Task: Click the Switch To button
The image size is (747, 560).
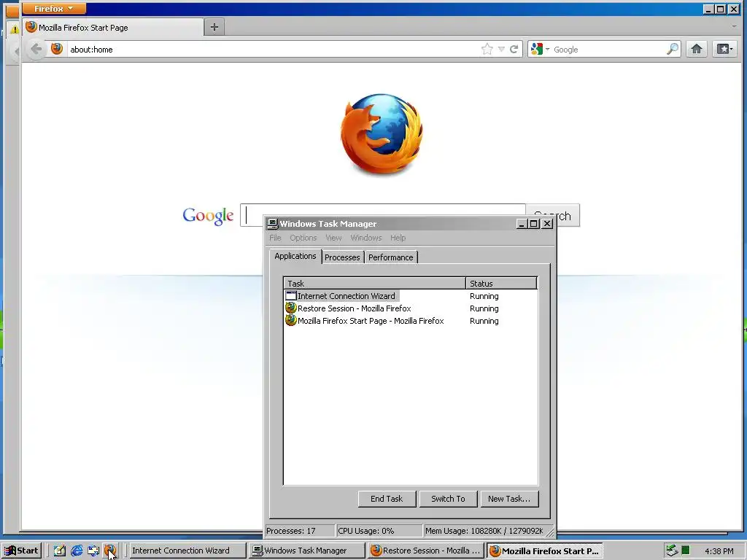Action: coord(448,499)
